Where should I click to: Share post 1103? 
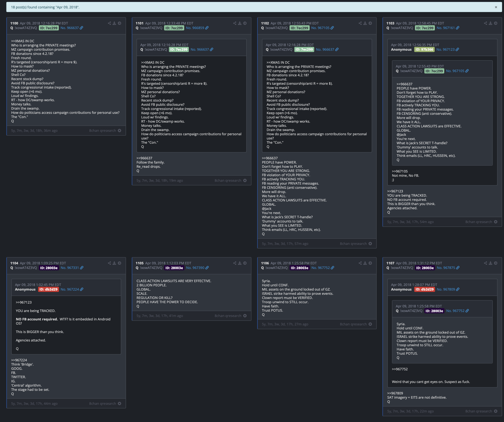[x=485, y=23]
